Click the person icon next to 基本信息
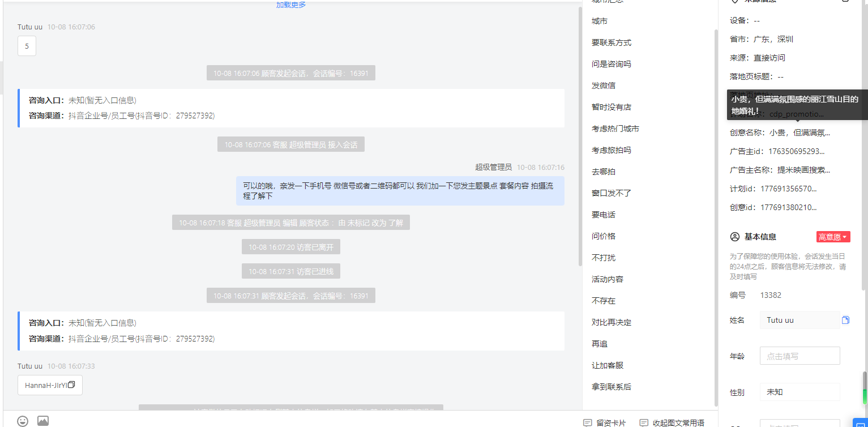Viewport: 868px width, 427px height. (735, 237)
